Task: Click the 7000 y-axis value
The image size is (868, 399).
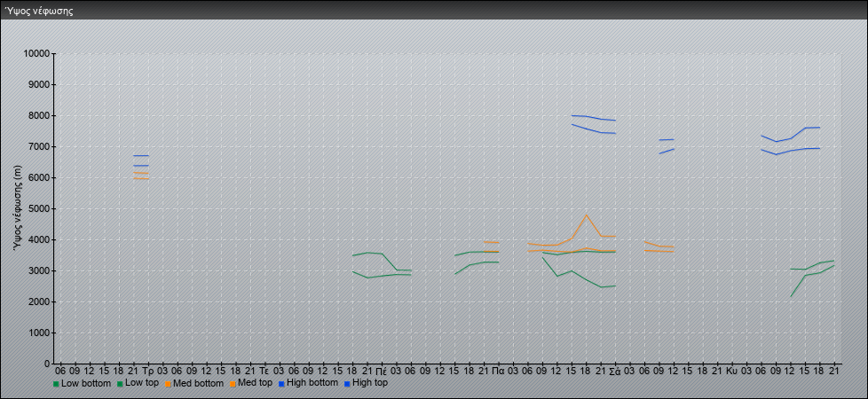Action: 39,146
